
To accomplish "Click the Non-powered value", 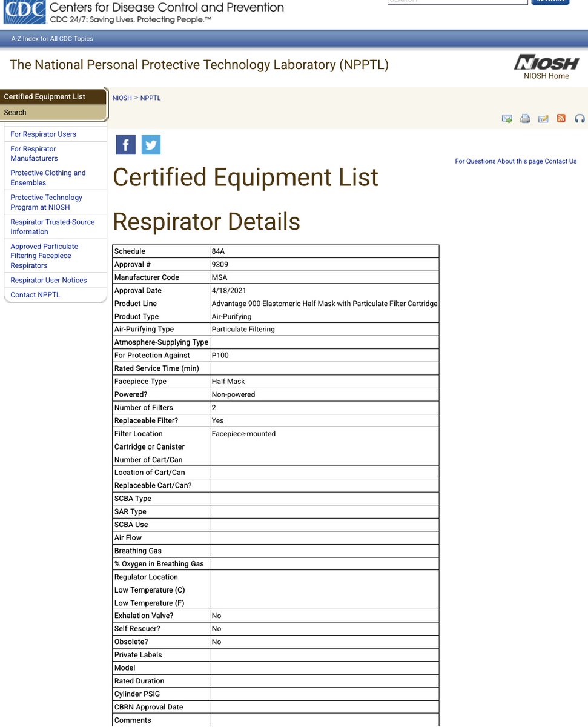I will (x=233, y=395).
